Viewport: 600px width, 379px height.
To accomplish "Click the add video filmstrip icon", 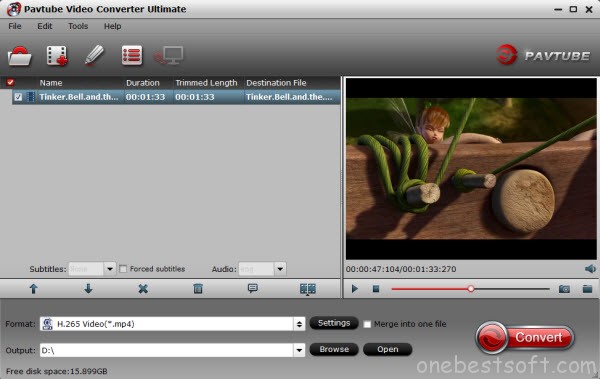I will (57, 56).
